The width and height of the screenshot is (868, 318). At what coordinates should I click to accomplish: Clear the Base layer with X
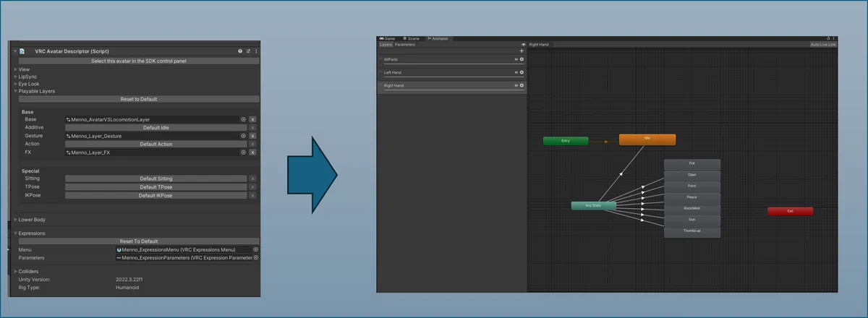[252, 119]
